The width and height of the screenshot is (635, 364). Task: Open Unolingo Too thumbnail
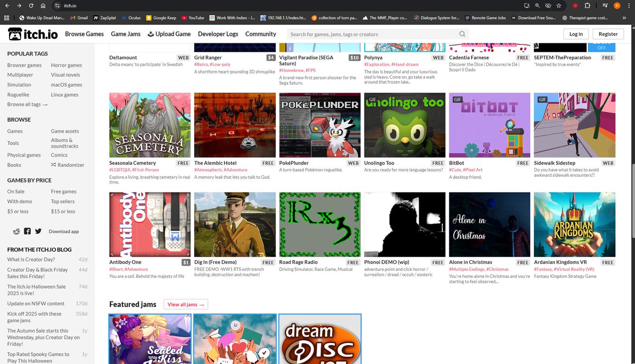tap(405, 125)
